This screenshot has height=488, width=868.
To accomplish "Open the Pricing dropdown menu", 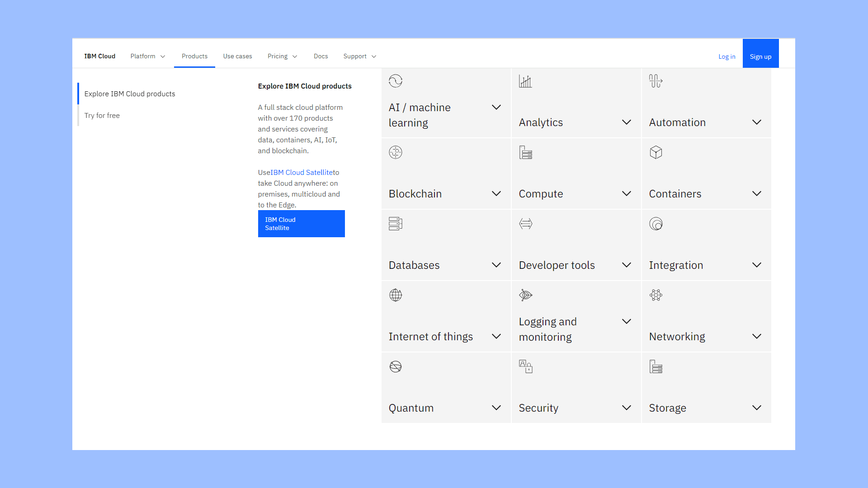I will click(x=282, y=56).
